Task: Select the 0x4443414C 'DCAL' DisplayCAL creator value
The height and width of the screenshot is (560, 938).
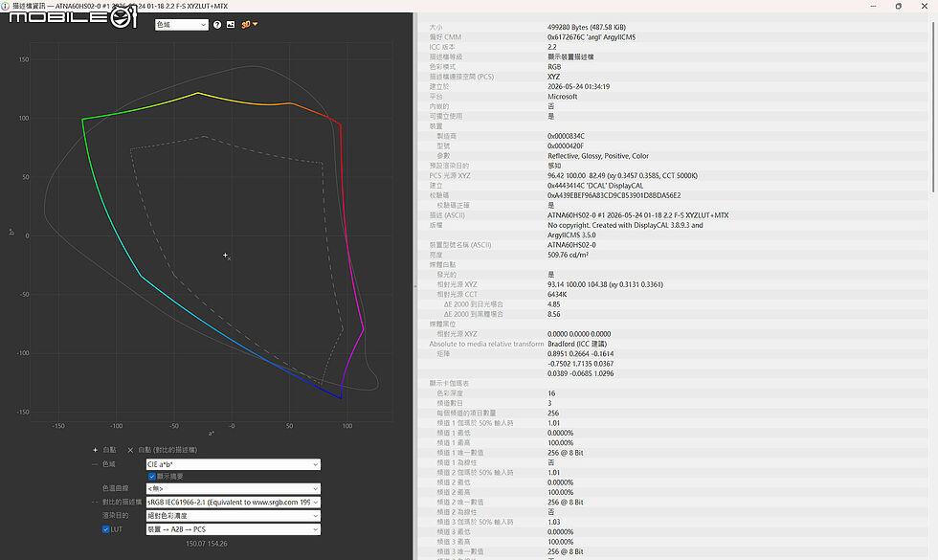Action: (x=595, y=186)
